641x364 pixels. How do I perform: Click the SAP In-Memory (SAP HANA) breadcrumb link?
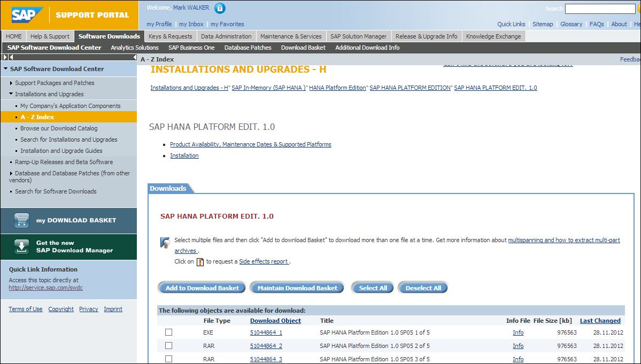[x=268, y=88]
